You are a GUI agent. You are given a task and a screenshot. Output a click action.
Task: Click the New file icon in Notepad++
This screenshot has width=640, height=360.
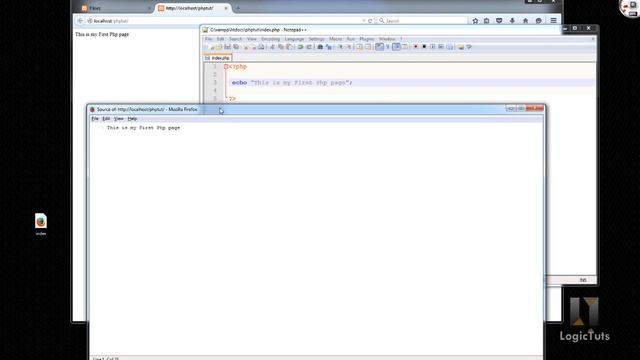point(212,47)
